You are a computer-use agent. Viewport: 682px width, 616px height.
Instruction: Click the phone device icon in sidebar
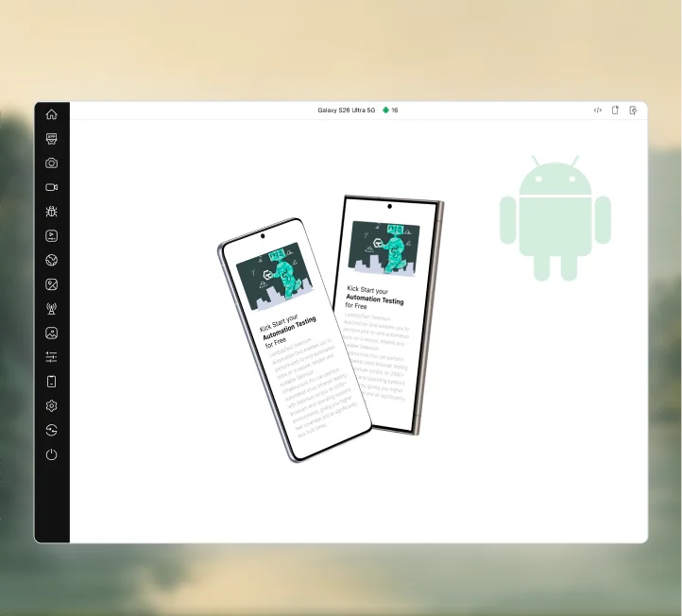(51, 382)
